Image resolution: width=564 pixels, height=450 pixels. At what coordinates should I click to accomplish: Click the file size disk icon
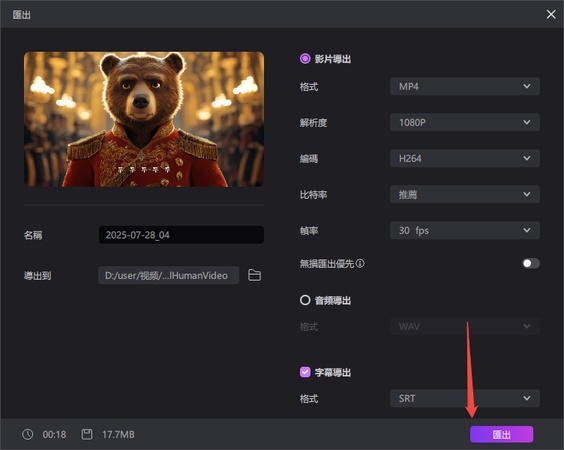click(87, 434)
